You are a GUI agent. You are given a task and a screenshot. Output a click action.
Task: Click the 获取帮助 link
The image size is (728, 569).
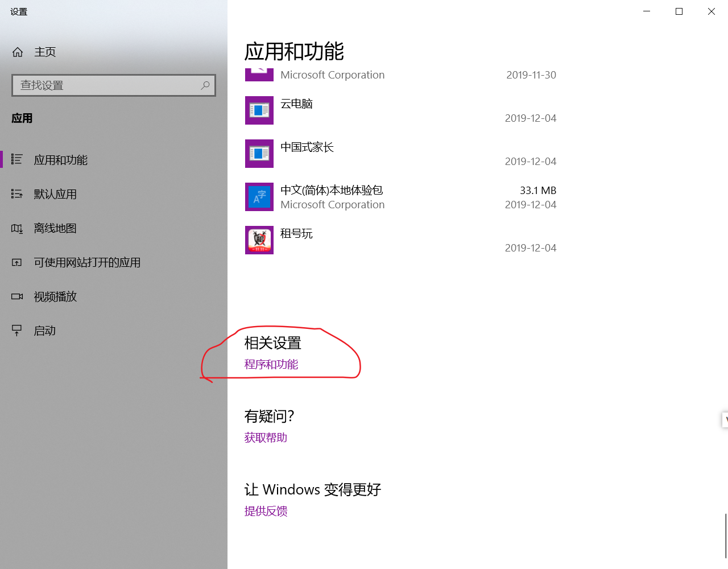click(x=265, y=438)
